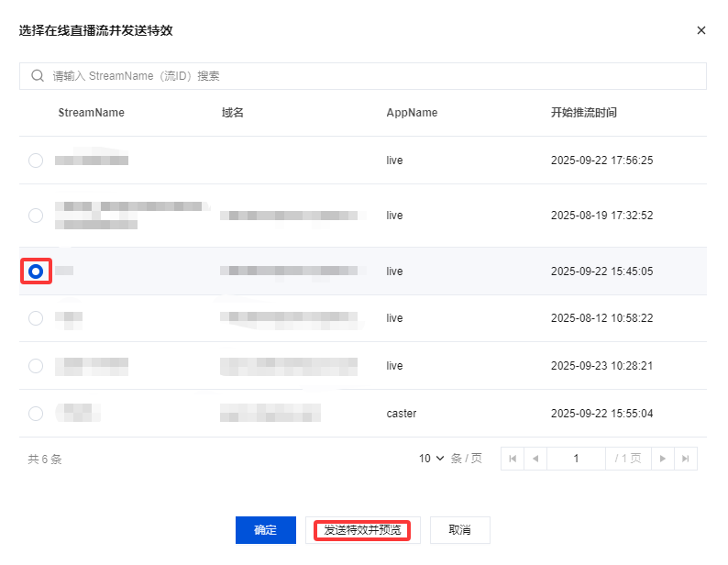Open the 10 per page dropdown

pos(431,459)
